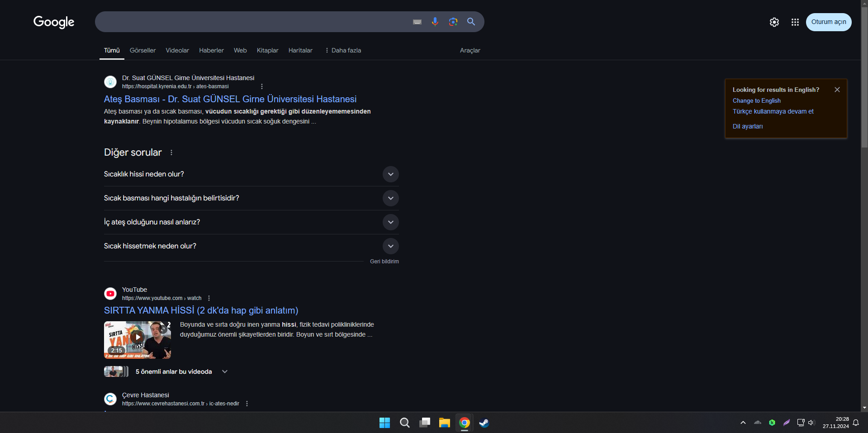Viewport: 868px width, 433px height.
Task: Open the notification bell in the tray
Action: tap(856, 423)
